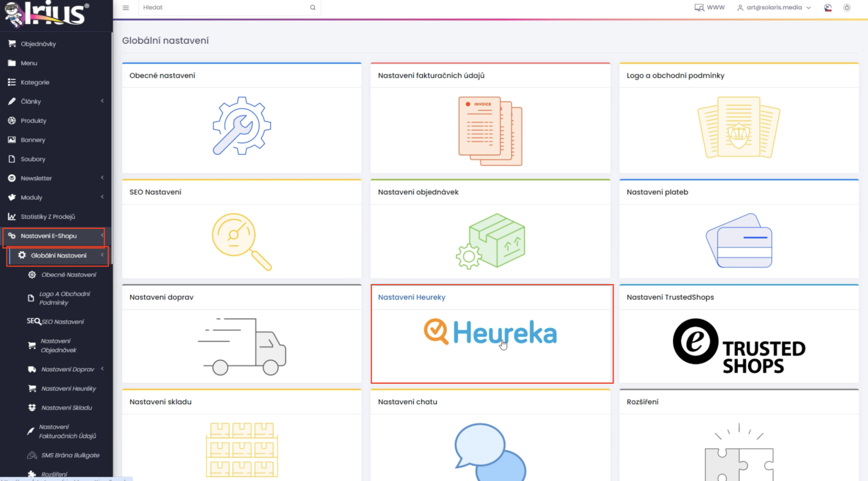Select SMS Brána Bulkgate in the sidebar
This screenshot has width=868, height=481.
(71, 455)
